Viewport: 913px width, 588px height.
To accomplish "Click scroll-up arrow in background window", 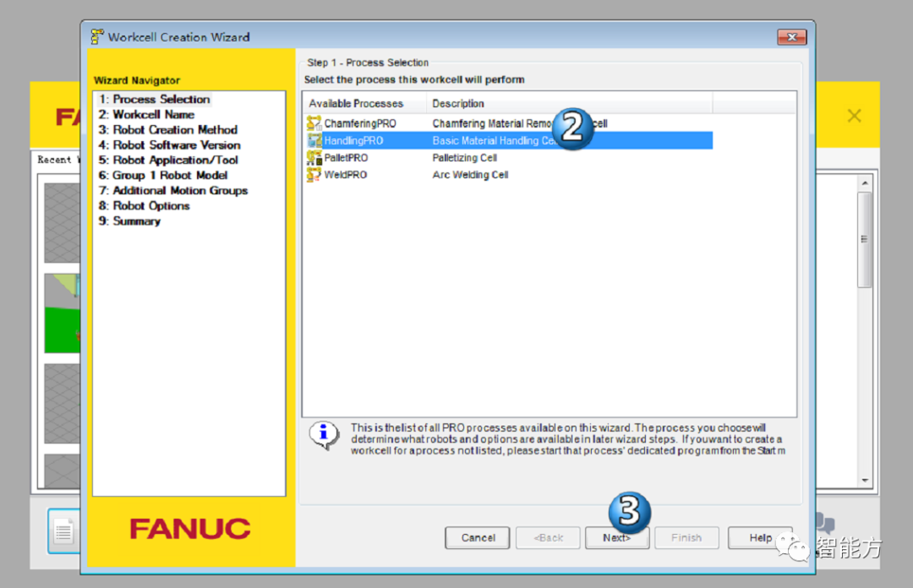I will tap(865, 182).
